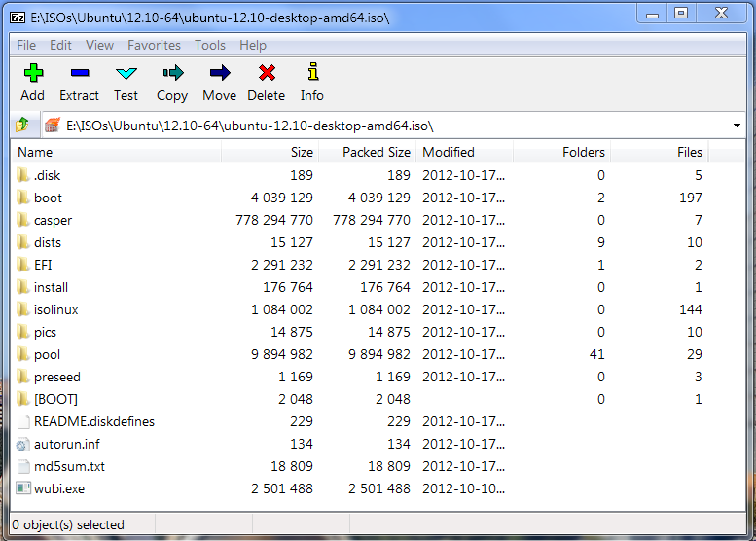The width and height of the screenshot is (756, 541).
Task: Minimize the 7-Zip window
Action: tap(652, 13)
